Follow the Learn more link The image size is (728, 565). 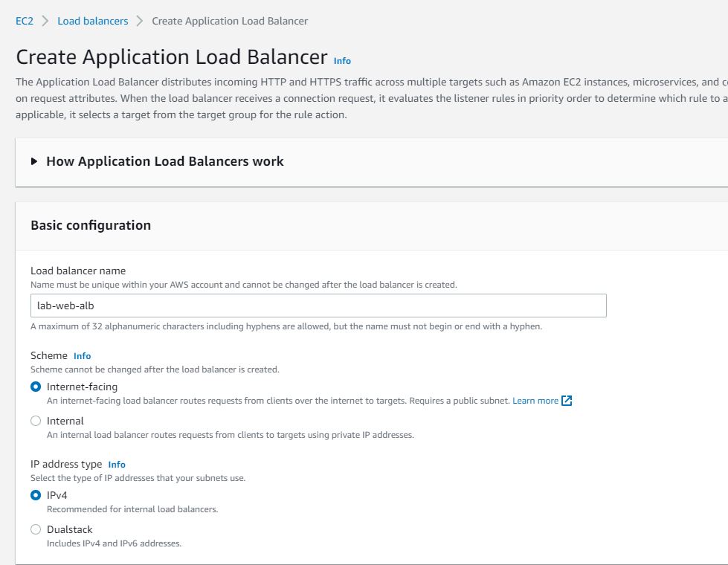tap(535, 401)
